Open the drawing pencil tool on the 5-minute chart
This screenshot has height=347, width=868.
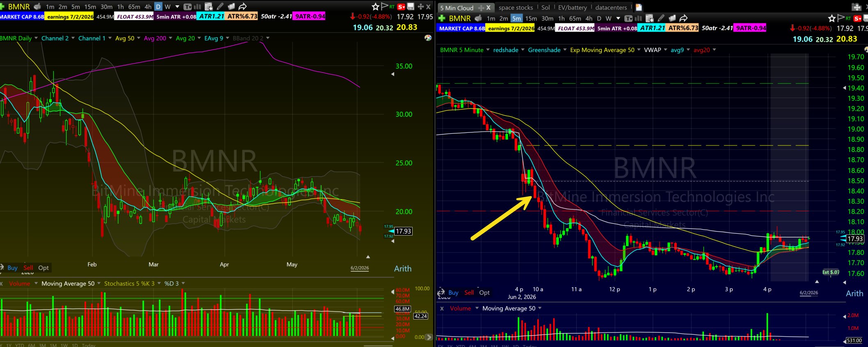pos(661,18)
